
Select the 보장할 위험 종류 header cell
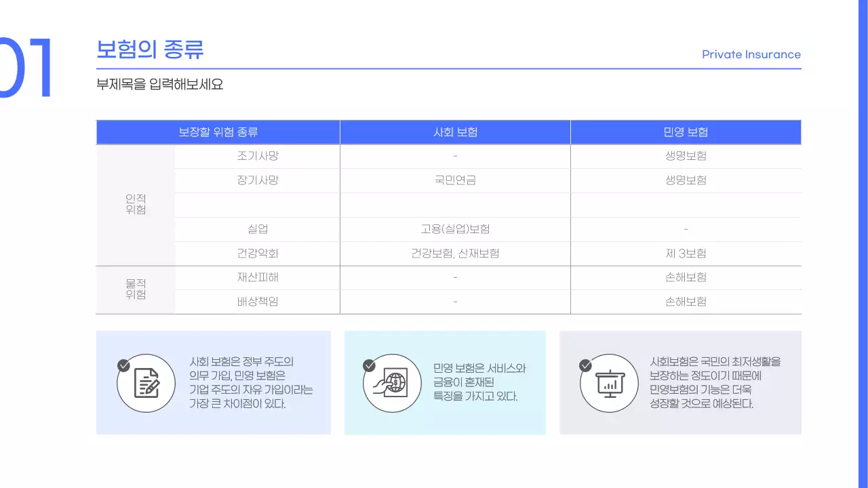point(218,131)
